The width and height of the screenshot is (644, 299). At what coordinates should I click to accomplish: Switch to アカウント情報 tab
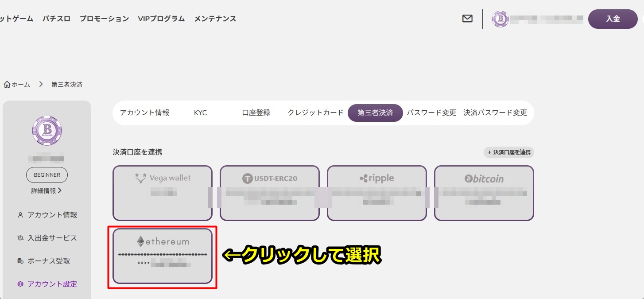144,113
